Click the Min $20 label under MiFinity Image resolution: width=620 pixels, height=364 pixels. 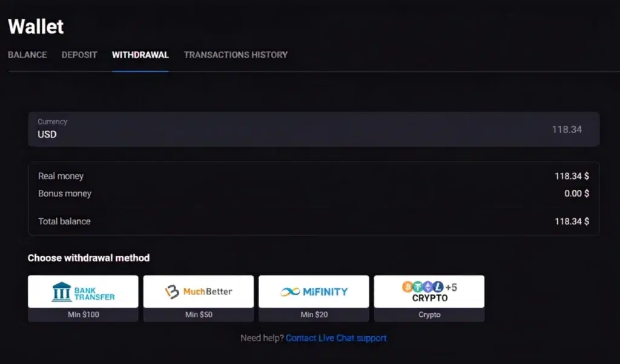(x=314, y=314)
